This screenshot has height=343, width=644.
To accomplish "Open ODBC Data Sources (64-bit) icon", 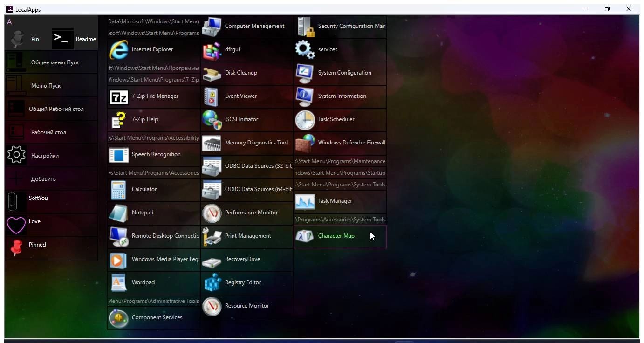I will pos(212,189).
